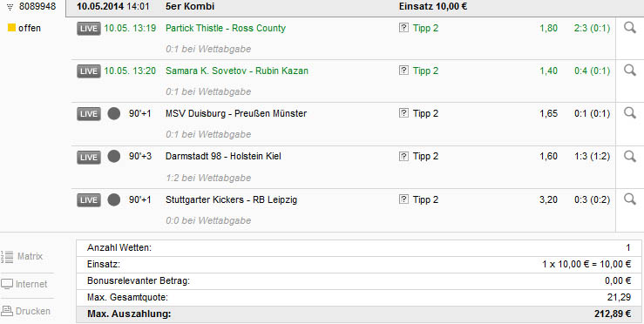Click LIVE badge for Stuttgarter Kickers match
644x324 pixels.
[x=88, y=200]
